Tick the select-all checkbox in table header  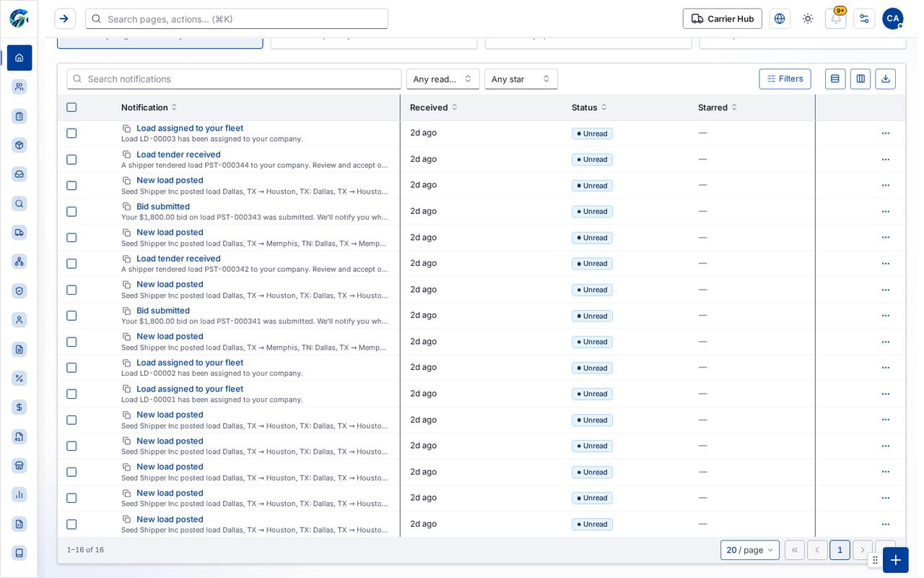[x=71, y=108]
